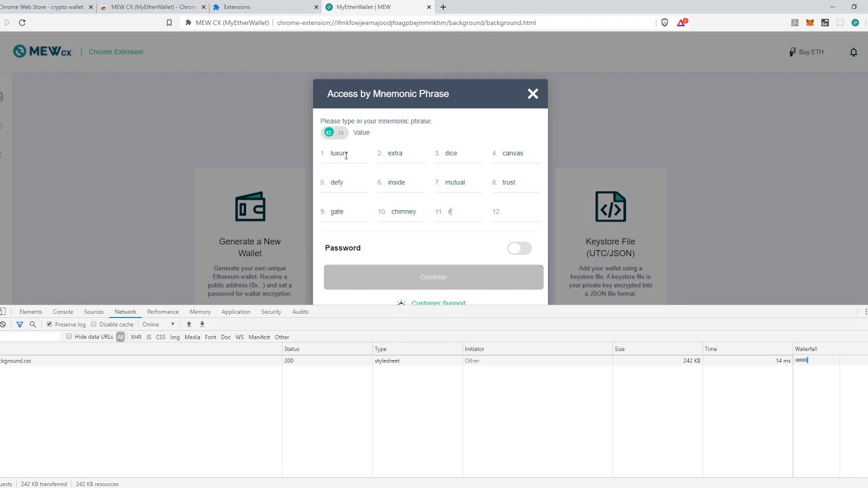Viewport: 868px width, 488px height.
Task: Open DevTools network search magnifier
Action: [x=33, y=325]
